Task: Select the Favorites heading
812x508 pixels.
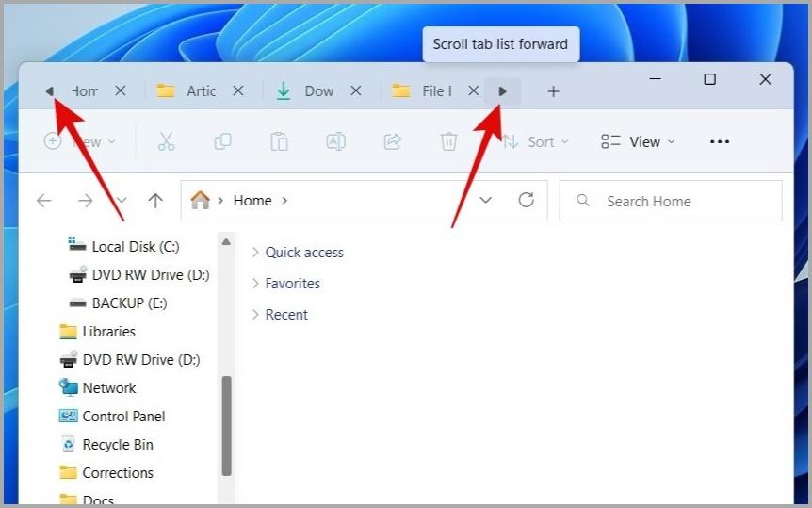Action: [293, 284]
